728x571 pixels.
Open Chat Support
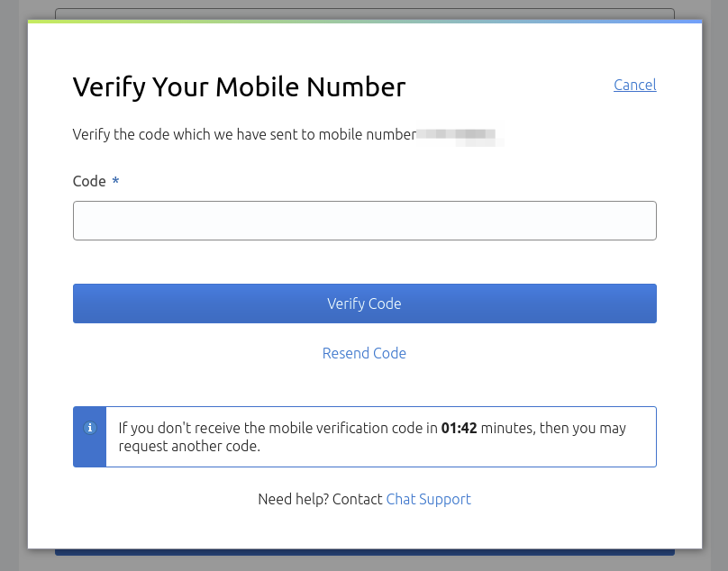428,499
